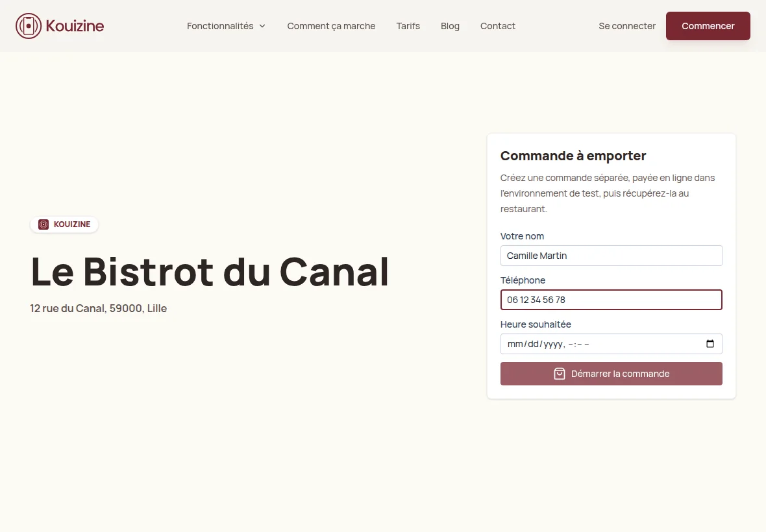Click the Heure souhaitée date-time field

[x=611, y=344]
